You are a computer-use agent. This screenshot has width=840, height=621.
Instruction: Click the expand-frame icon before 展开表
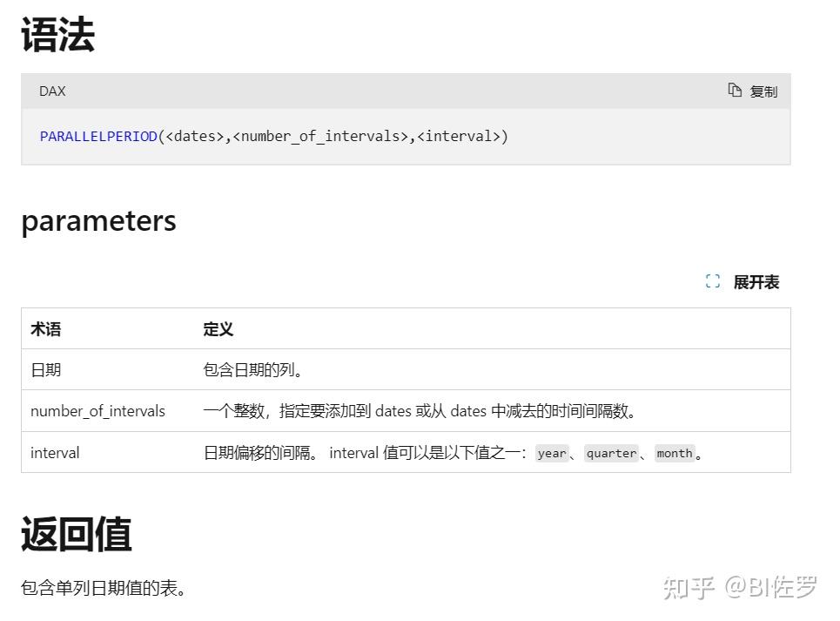(713, 281)
